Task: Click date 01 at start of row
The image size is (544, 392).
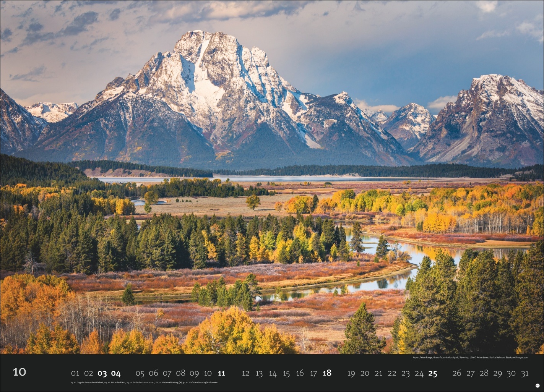Action: tap(75, 373)
